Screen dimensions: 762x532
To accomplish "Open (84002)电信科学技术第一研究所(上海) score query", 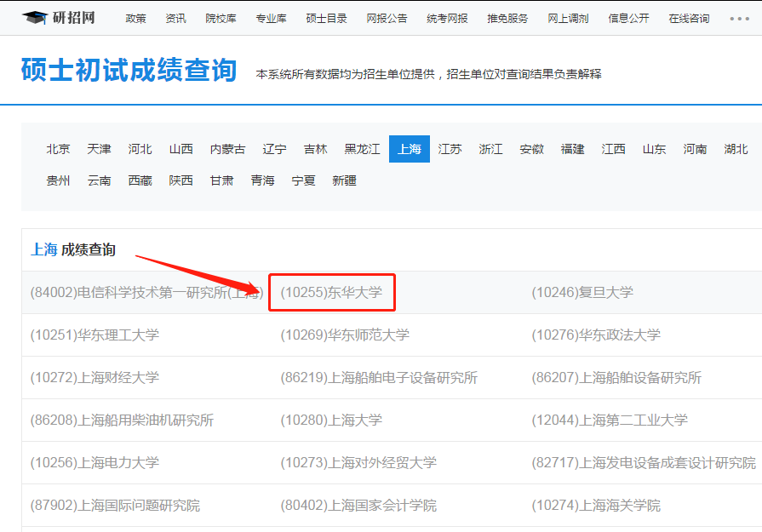I will [146, 293].
